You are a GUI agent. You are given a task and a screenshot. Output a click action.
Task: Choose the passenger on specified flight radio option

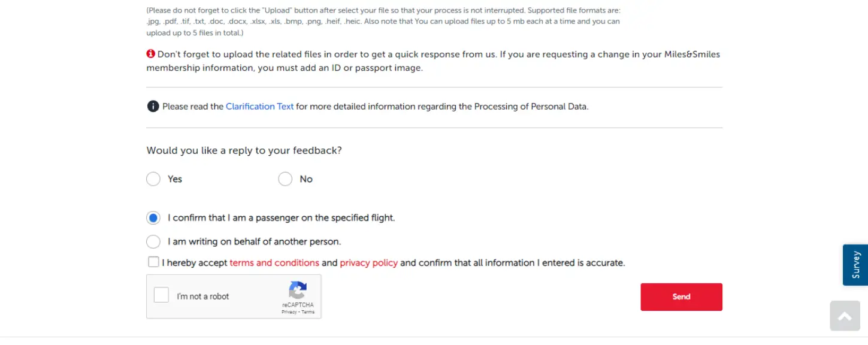153,218
